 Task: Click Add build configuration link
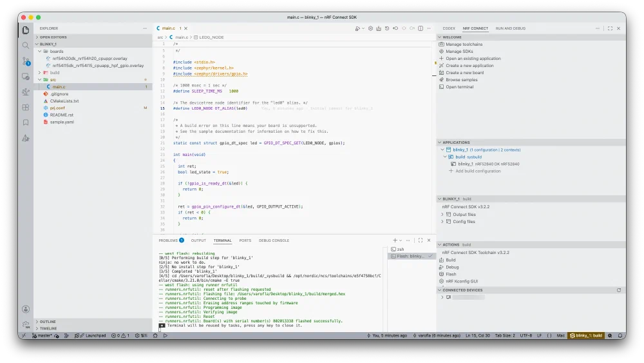pyautogui.click(x=478, y=171)
